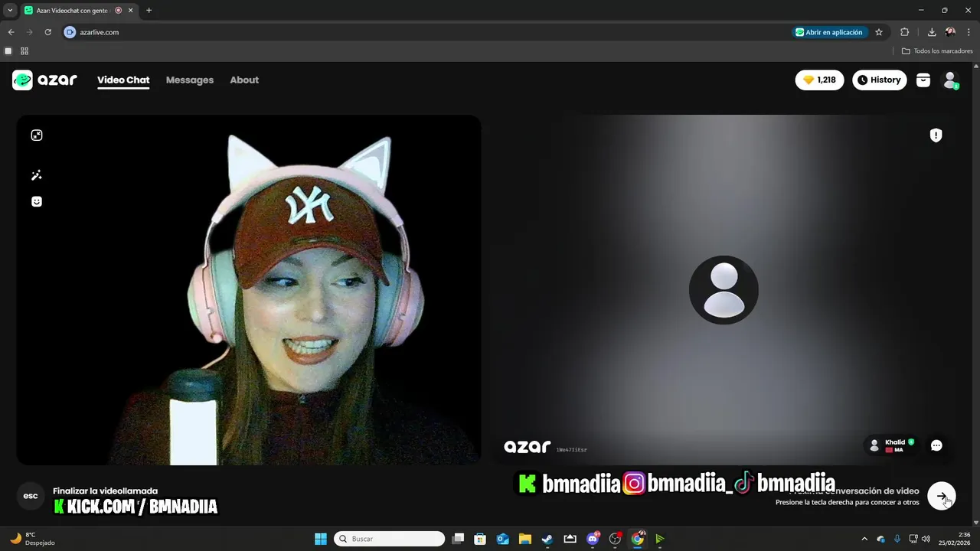This screenshot has width=980, height=551.
Task: Open the apps grid icon in bookmarks bar
Action: click(24, 51)
